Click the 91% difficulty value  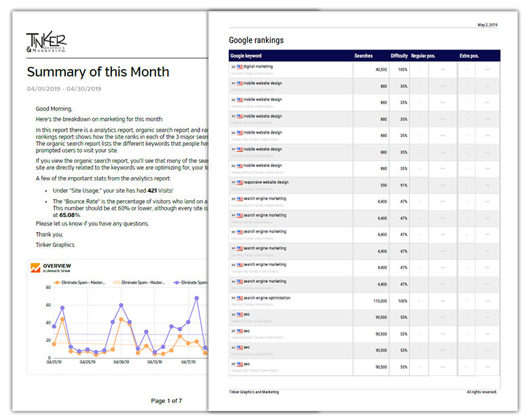(404, 185)
